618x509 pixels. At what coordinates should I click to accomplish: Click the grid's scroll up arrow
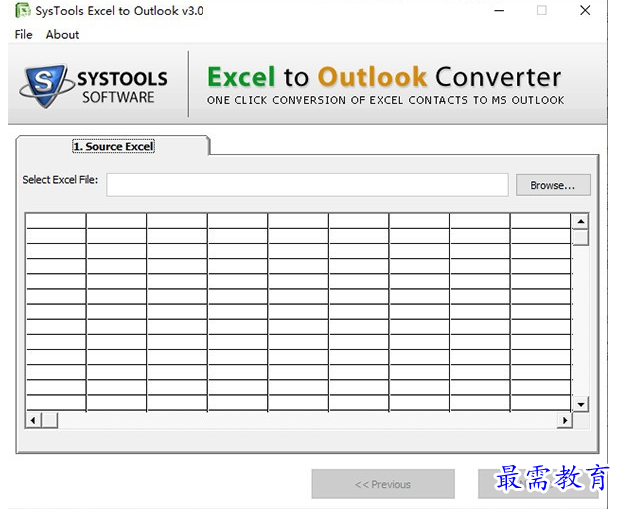pos(581,222)
